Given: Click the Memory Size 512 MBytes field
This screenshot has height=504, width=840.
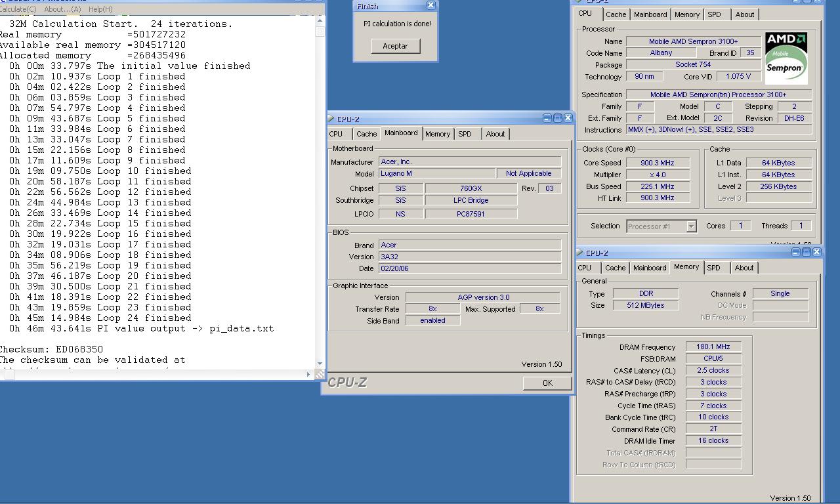Looking at the screenshot, I should point(646,305).
